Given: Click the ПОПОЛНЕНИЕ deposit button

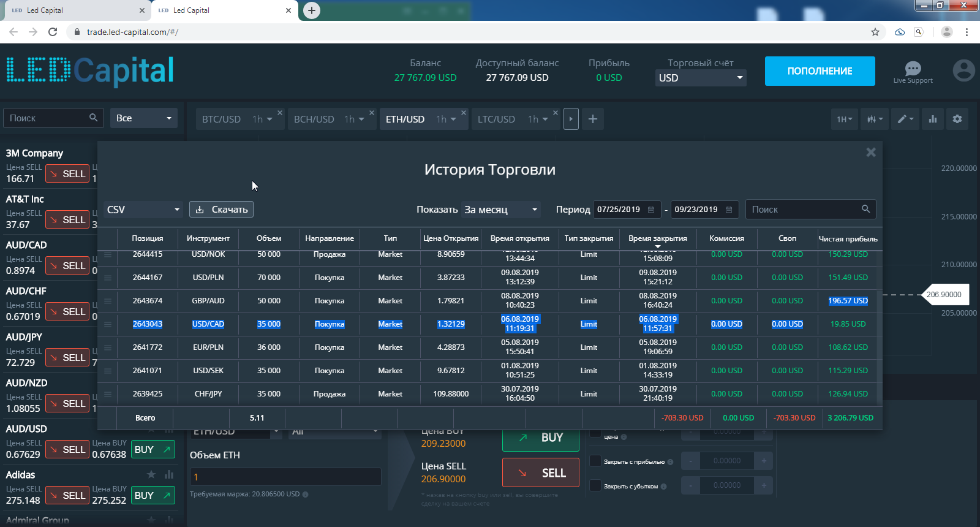Looking at the screenshot, I should click(820, 71).
